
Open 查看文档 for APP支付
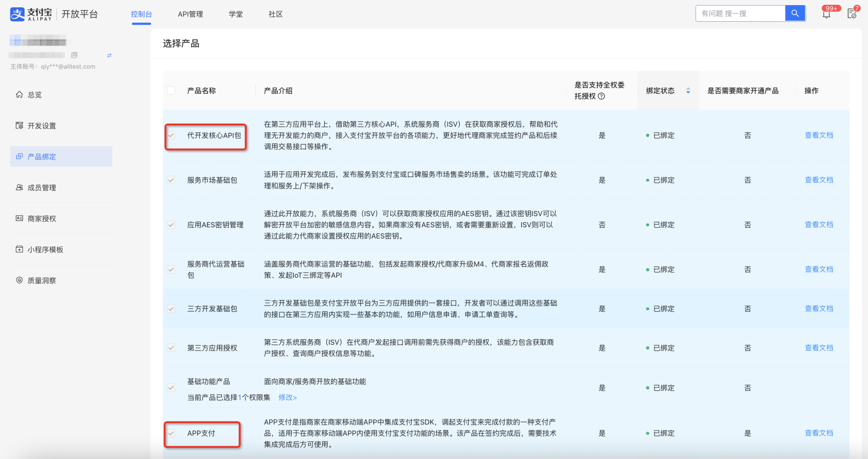[x=819, y=433]
